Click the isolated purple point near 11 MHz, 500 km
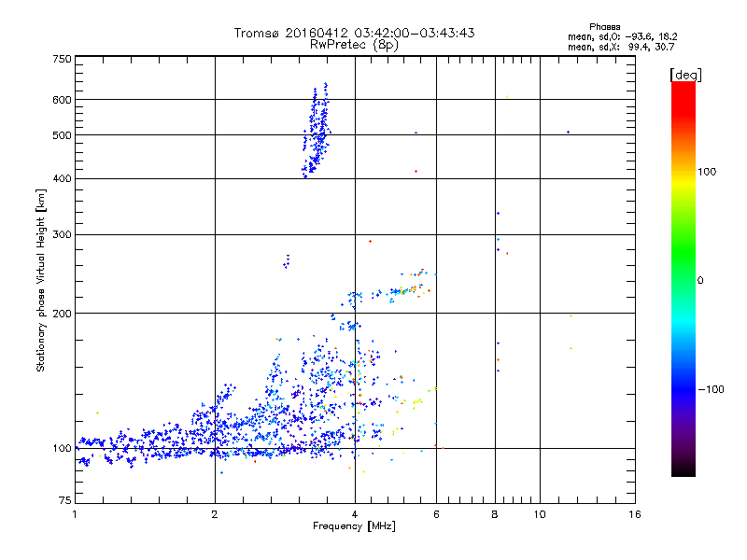This screenshot has width=747, height=560. (568, 132)
